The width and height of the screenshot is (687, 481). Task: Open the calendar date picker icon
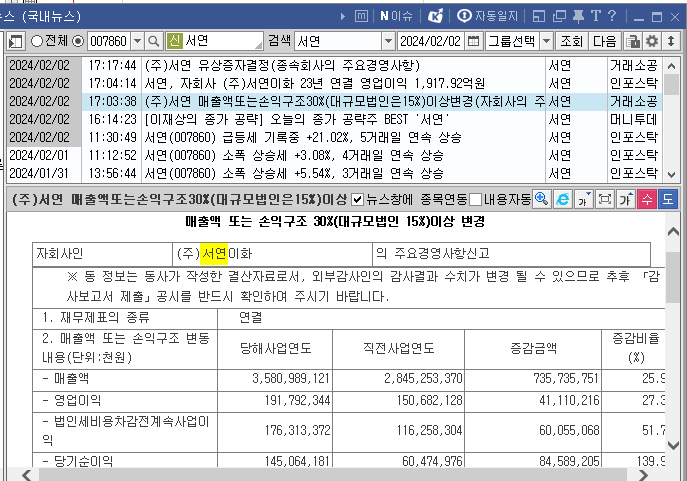pos(473,42)
